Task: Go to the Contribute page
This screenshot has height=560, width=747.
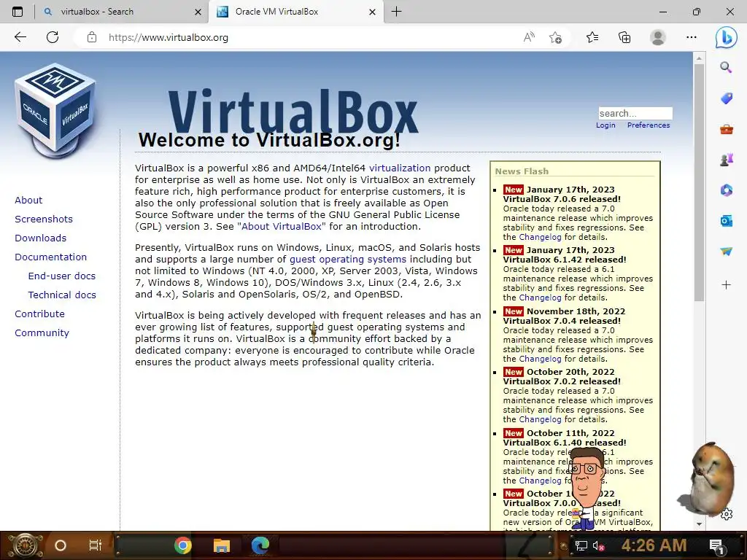Action: tap(39, 314)
